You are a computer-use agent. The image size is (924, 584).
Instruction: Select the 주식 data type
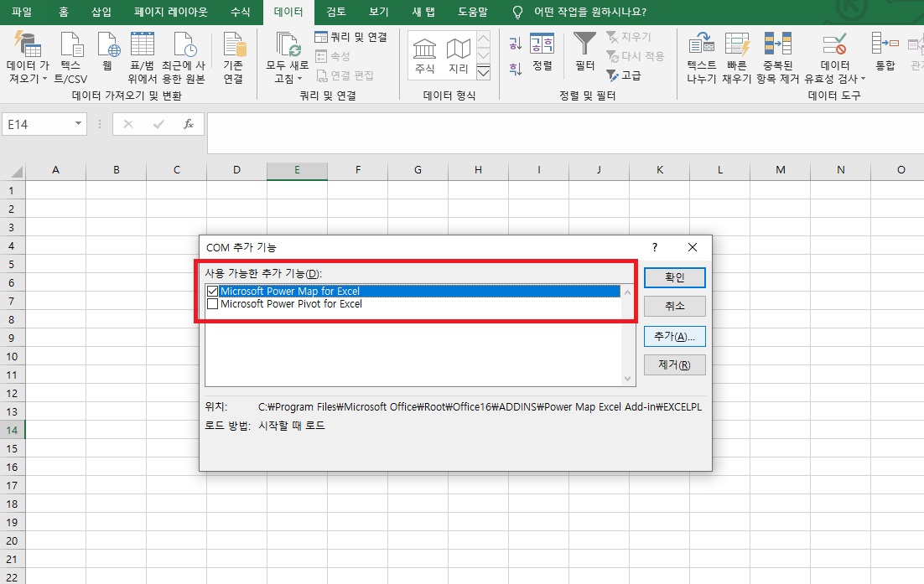424,55
